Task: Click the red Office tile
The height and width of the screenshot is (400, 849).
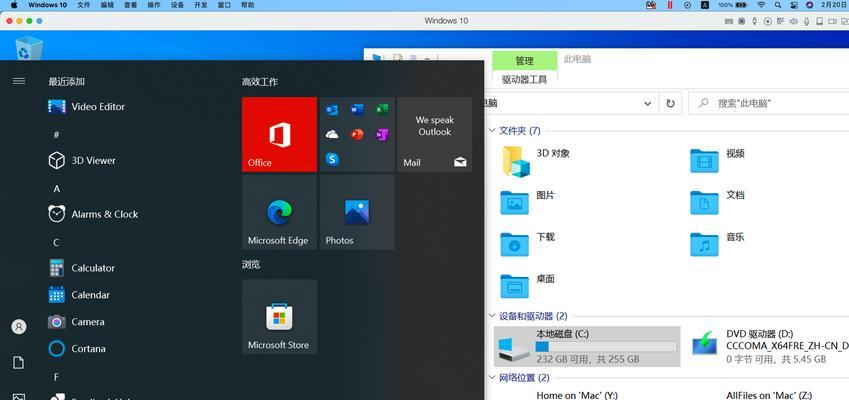Action: [x=279, y=134]
